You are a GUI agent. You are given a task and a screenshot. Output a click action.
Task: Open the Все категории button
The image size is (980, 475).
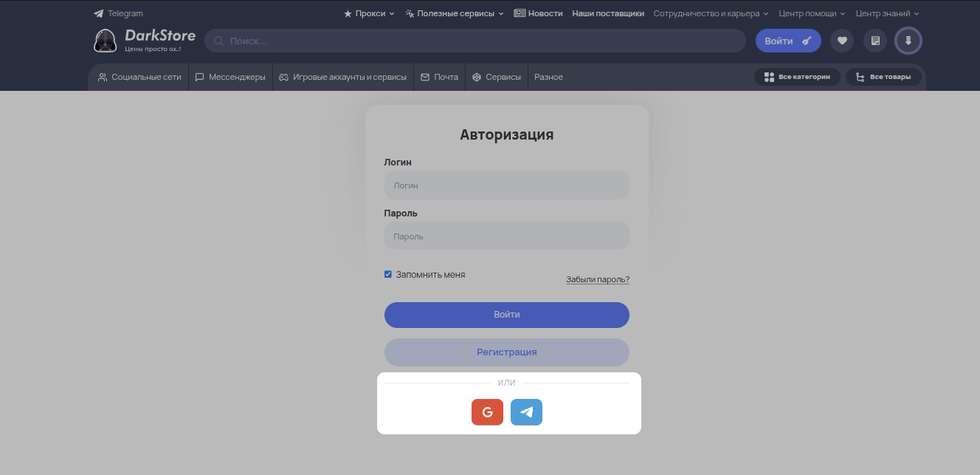coord(797,77)
